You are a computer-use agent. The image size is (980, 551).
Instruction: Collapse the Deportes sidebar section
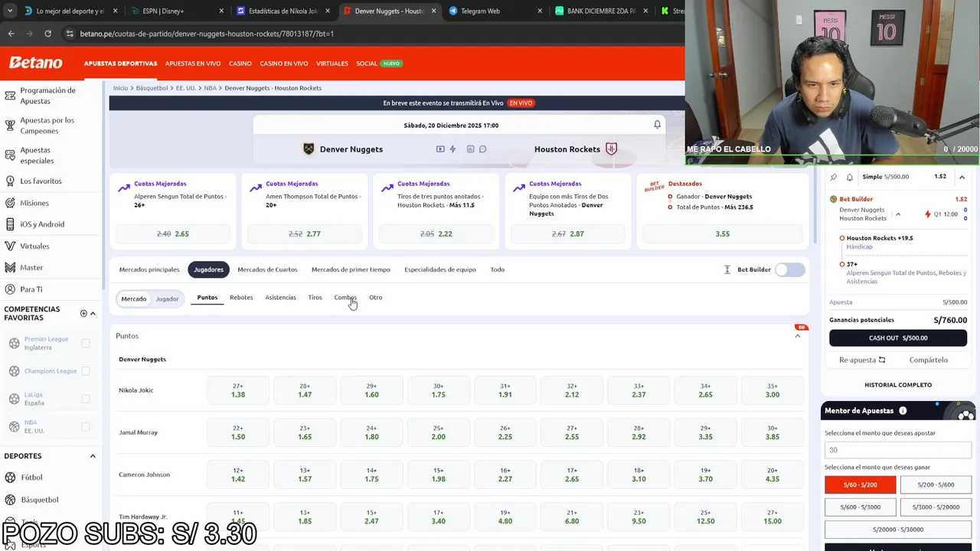93,456
